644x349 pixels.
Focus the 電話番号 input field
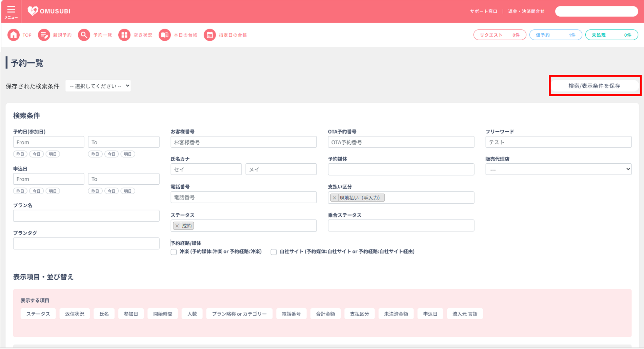tap(243, 197)
